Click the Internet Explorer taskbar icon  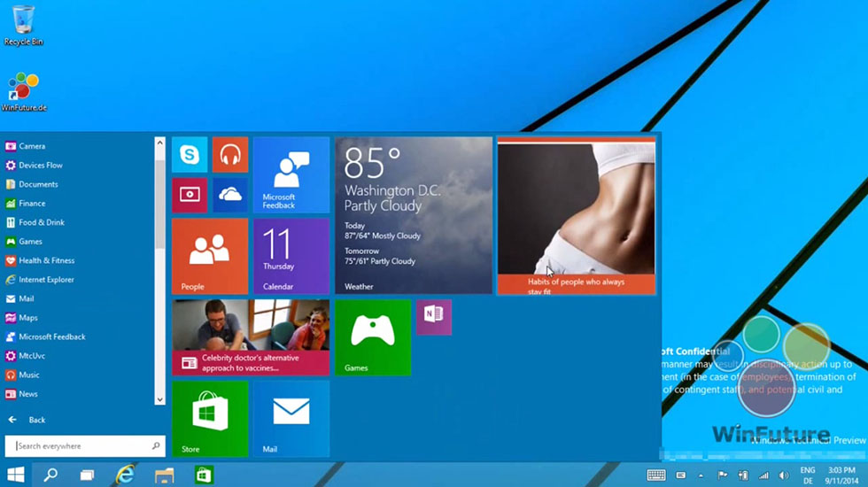tap(126, 475)
